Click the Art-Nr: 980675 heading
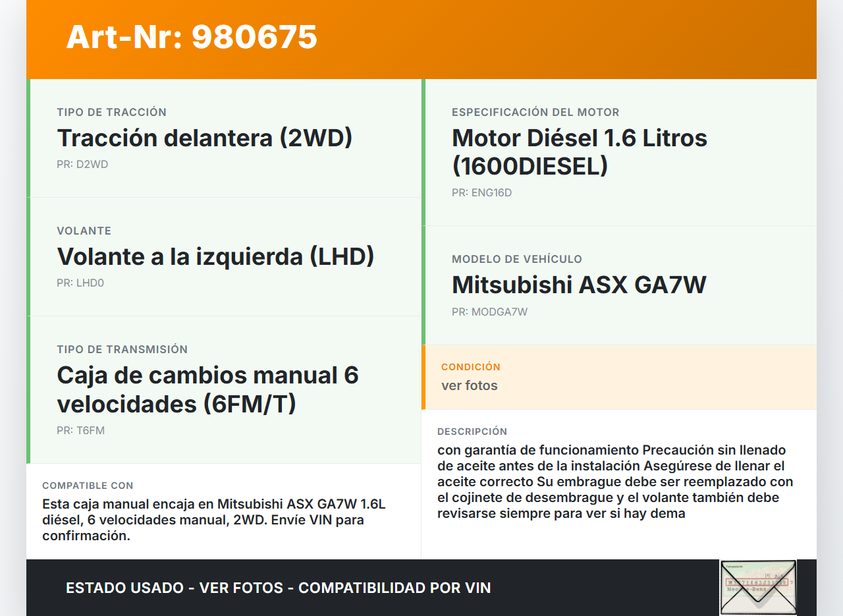 [192, 37]
